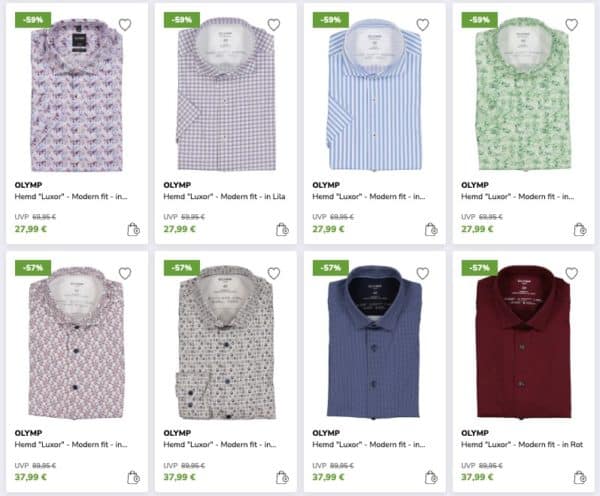
Task: Favorite the blue striped shirt with heart
Action: tap(423, 24)
